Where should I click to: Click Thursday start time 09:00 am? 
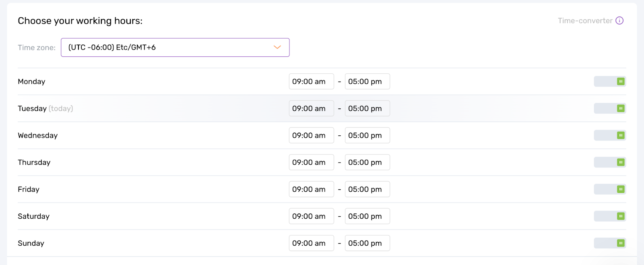tap(312, 162)
